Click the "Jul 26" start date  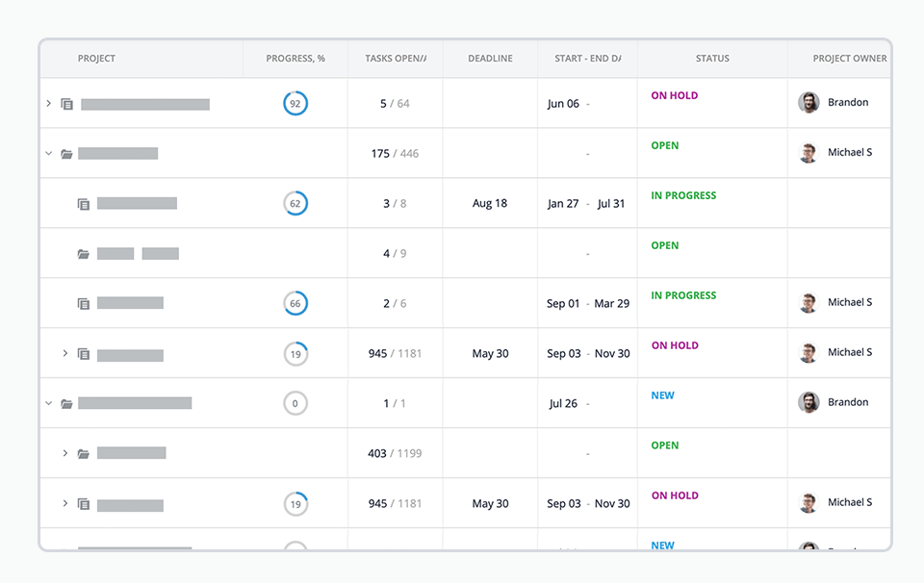click(563, 404)
